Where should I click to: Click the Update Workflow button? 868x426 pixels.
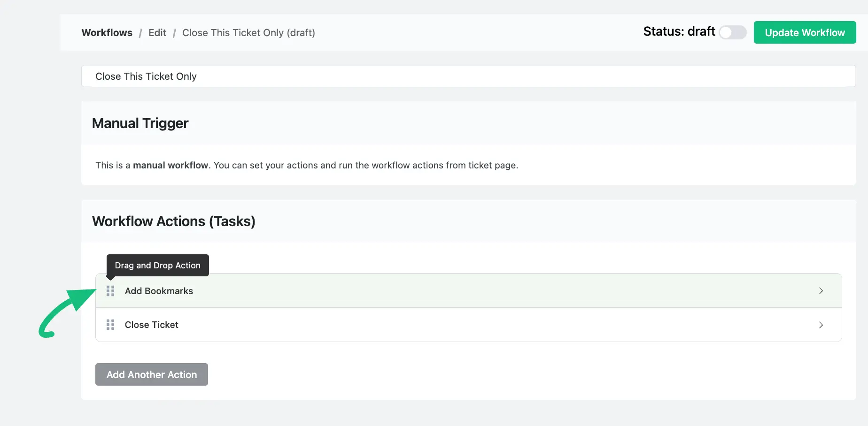coord(805,32)
